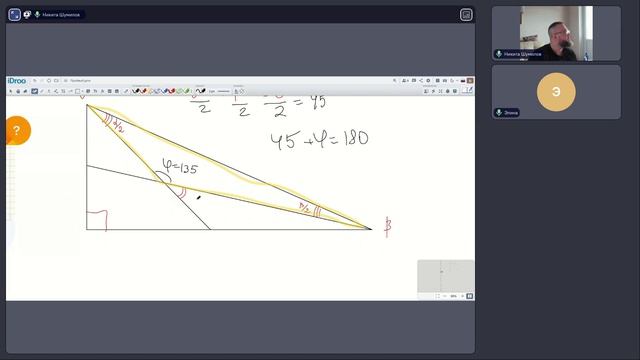Open the line style dropdown
640x360 pixels.
223,91
